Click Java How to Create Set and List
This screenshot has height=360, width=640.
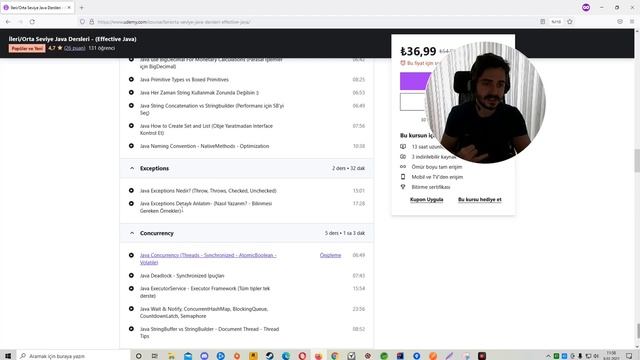click(206, 129)
